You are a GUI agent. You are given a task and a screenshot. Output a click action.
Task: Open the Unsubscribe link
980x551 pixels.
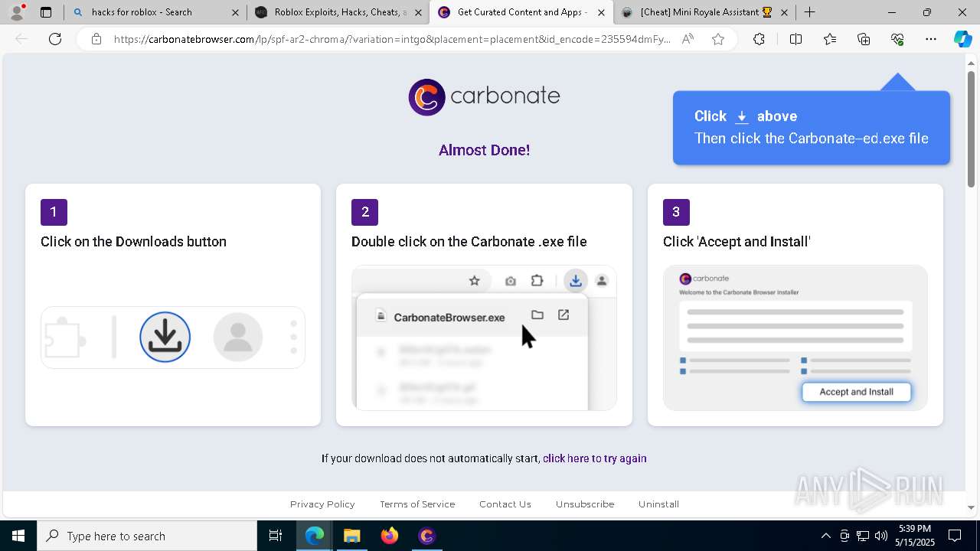pyautogui.click(x=585, y=504)
